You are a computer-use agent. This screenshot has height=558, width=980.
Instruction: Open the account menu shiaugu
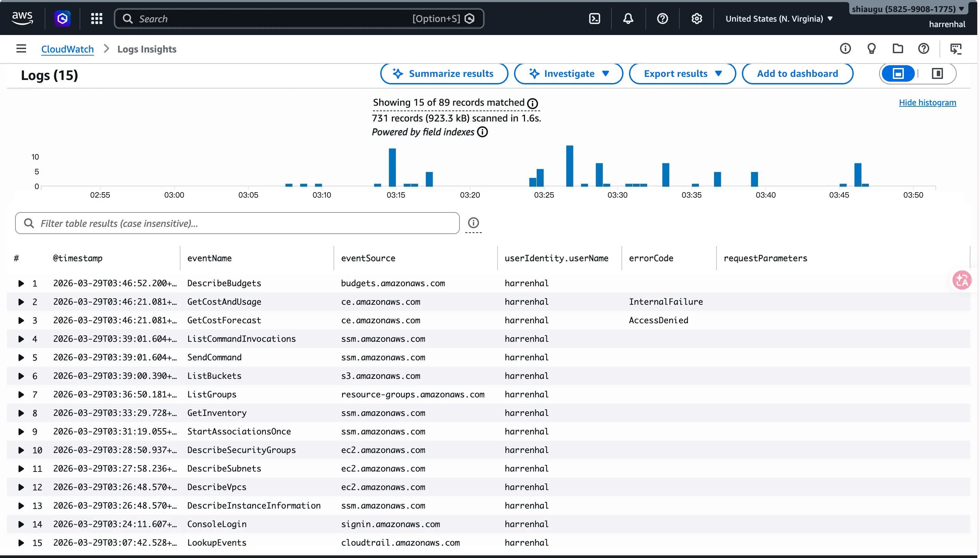908,9
